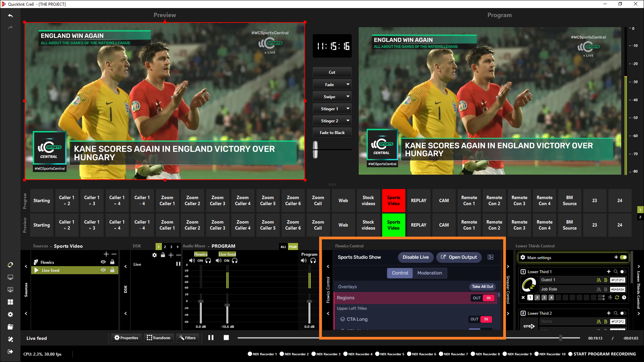Click headphones icon on Live feed channel
This screenshot has height=362, width=644.
point(235,260)
